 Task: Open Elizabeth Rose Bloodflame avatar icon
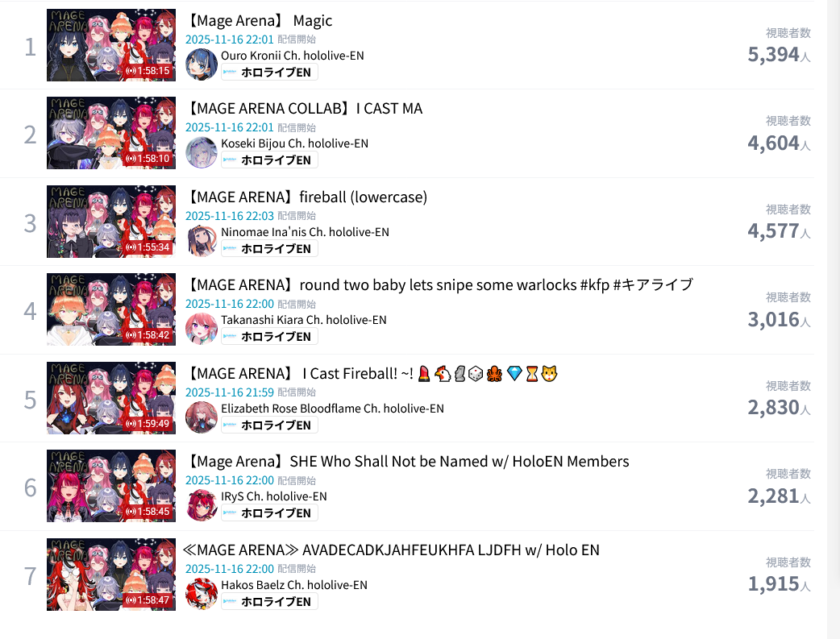[x=202, y=417]
